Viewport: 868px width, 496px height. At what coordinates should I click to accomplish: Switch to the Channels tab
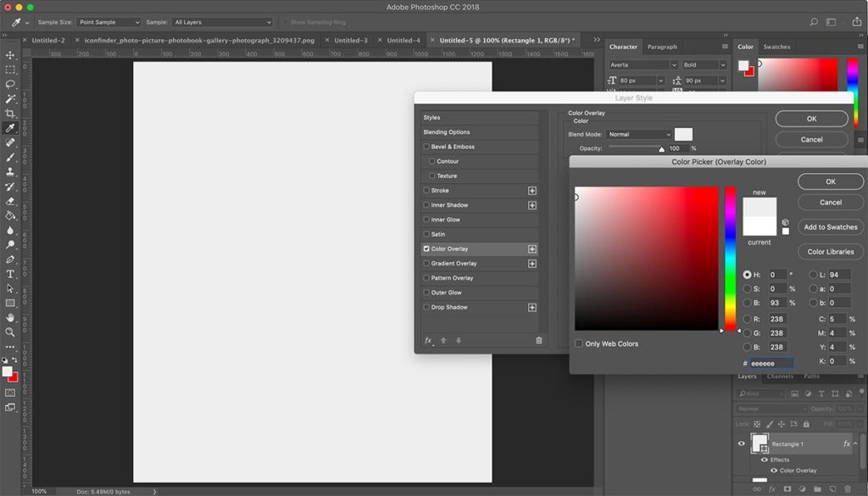[780, 376]
